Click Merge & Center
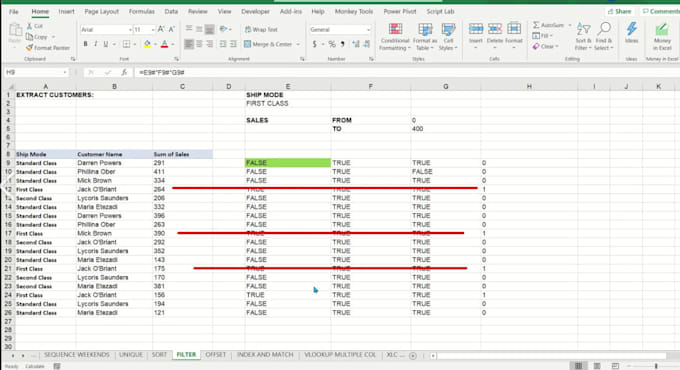The width and height of the screenshot is (680, 370). click(268, 44)
